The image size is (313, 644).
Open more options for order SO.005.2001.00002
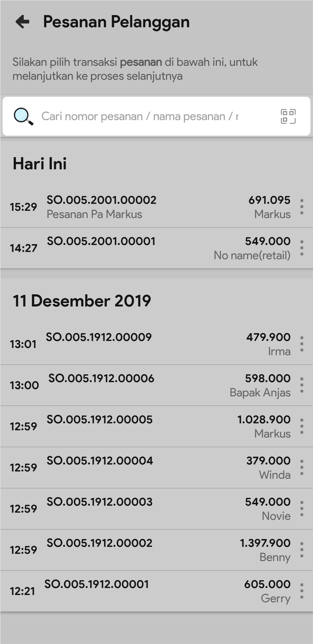coord(302,207)
